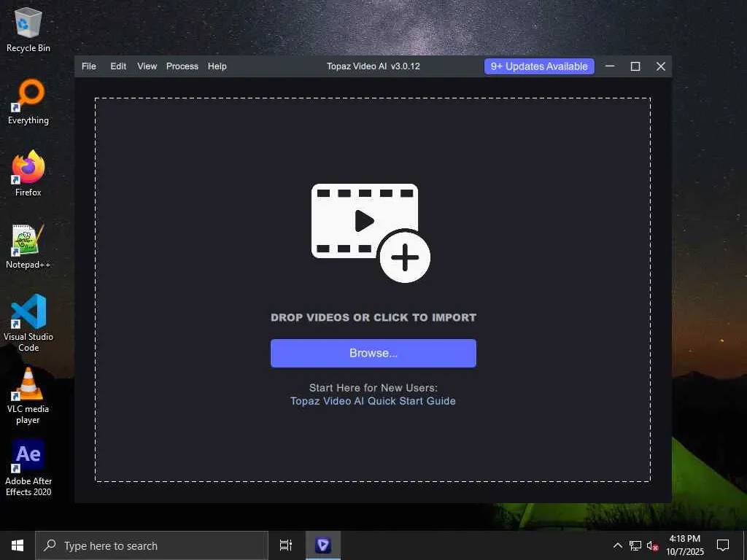747x560 pixels.
Task: Show hidden system tray icons
Action: (617, 545)
